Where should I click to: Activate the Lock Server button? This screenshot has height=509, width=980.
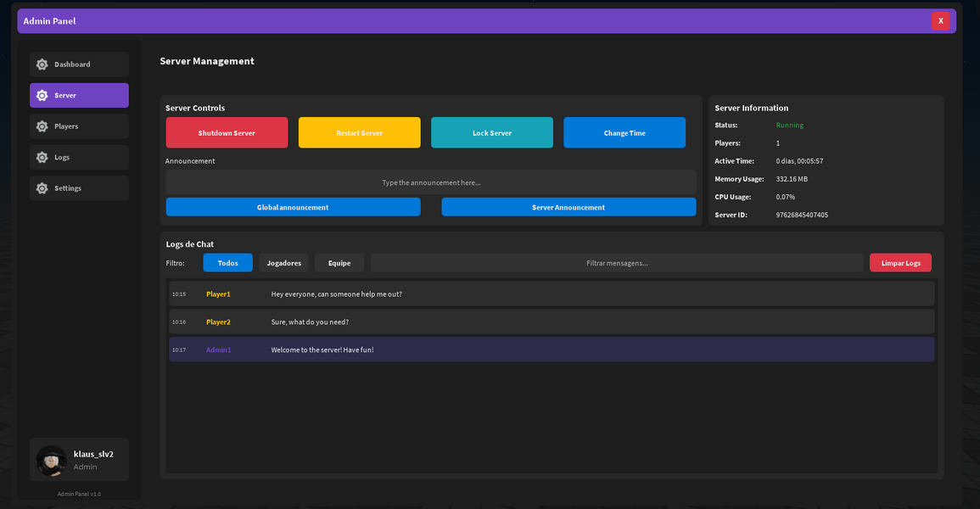(492, 132)
